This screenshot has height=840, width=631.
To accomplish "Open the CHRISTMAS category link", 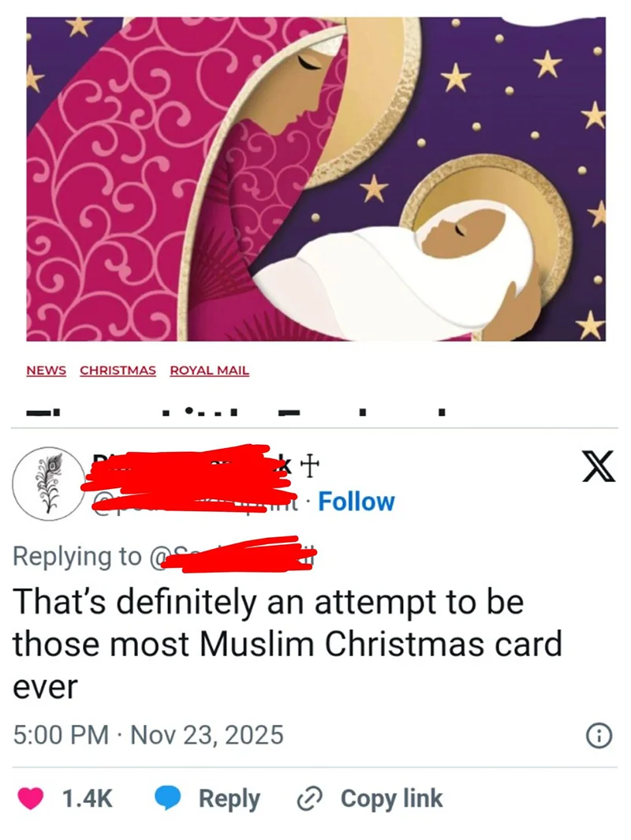I will [118, 370].
